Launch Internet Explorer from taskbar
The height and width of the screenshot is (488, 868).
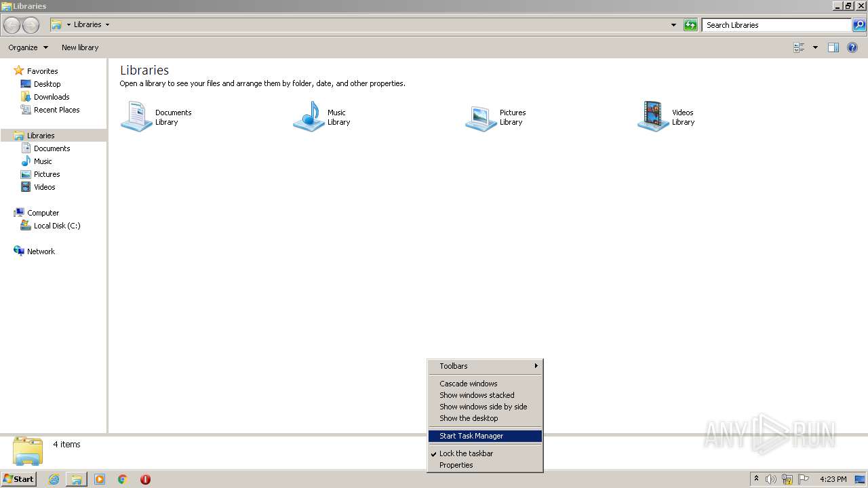coord(54,479)
